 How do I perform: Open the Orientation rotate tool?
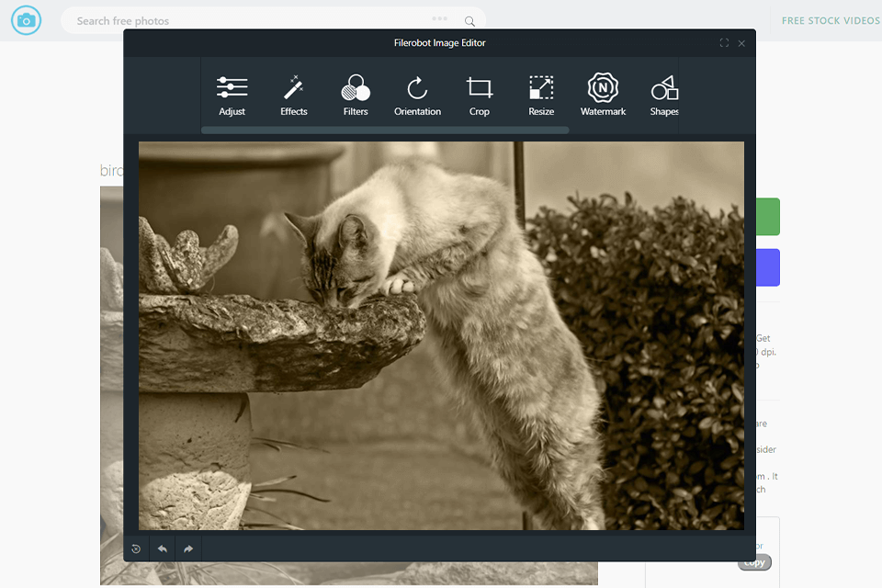(x=417, y=96)
